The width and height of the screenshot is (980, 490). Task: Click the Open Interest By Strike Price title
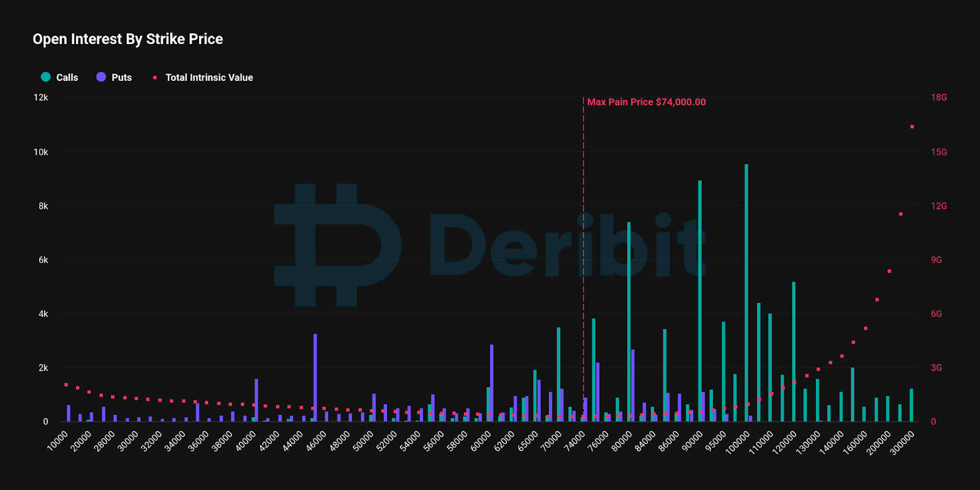pos(128,39)
